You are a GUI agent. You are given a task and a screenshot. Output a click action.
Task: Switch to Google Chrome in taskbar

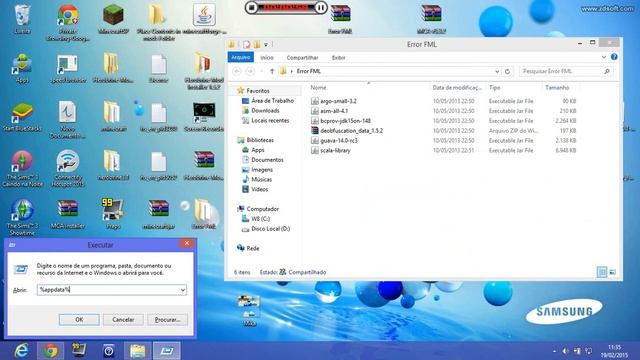coord(51,351)
